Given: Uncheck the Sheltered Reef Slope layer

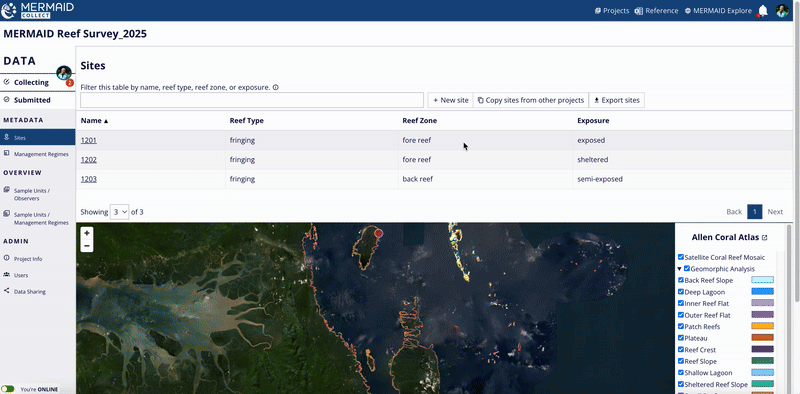Looking at the screenshot, I should [681, 384].
